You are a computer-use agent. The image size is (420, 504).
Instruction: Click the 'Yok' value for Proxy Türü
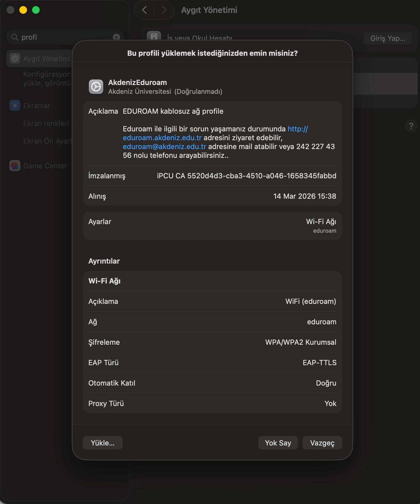pyautogui.click(x=330, y=404)
